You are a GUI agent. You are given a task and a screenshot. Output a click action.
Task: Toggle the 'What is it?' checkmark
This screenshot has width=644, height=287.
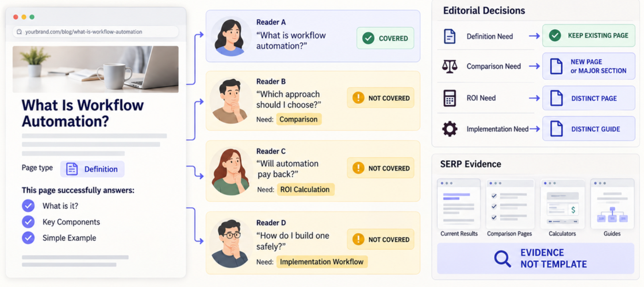click(x=28, y=206)
